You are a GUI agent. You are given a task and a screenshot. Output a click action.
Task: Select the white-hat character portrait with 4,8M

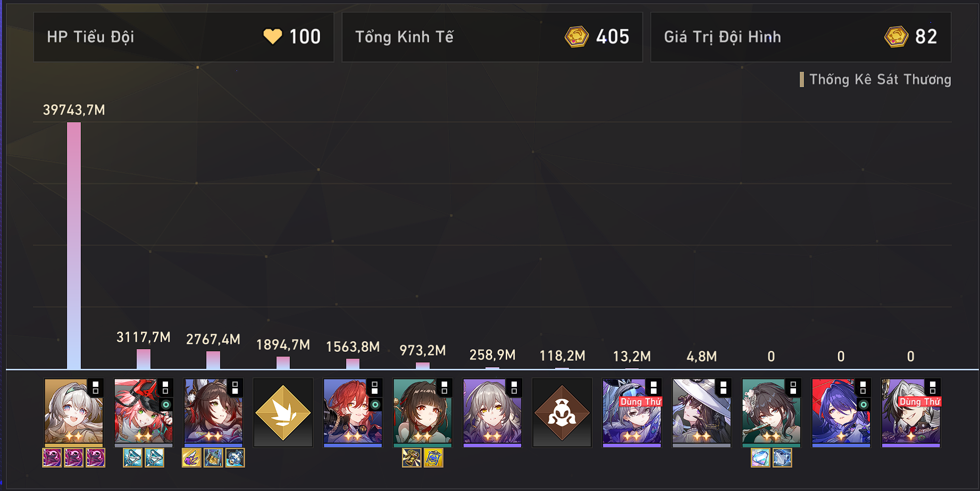(701, 412)
